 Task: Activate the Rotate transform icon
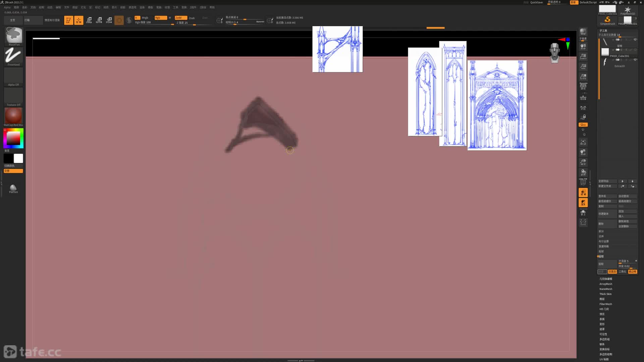coord(109,20)
